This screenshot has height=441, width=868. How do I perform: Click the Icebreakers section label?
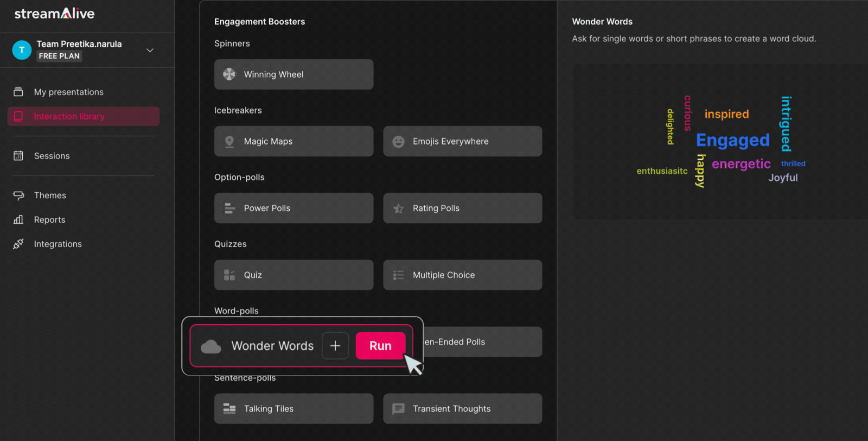click(x=238, y=110)
